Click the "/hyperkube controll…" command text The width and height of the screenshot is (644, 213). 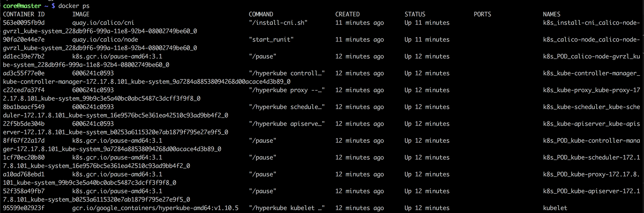[286, 73]
